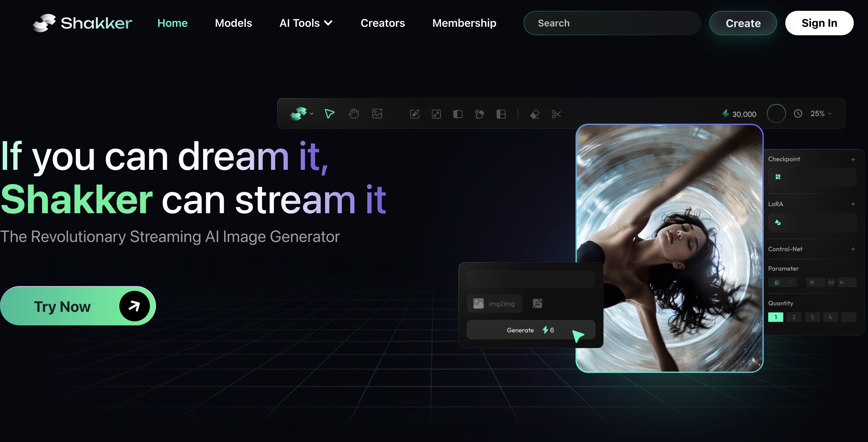The height and width of the screenshot is (442, 868).
Task: Click the Sign In button
Action: 819,23
